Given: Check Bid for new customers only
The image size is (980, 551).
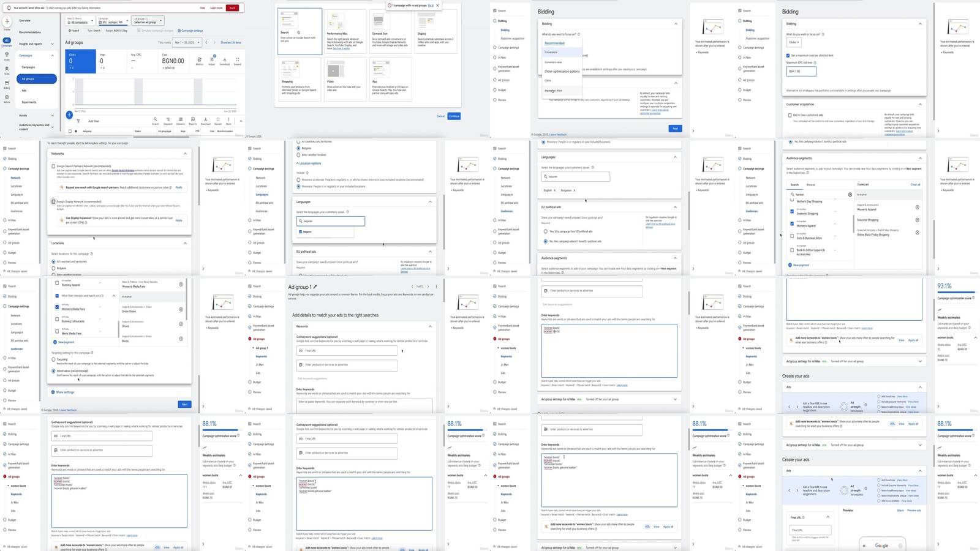Looking at the screenshot, I should click(x=790, y=115).
